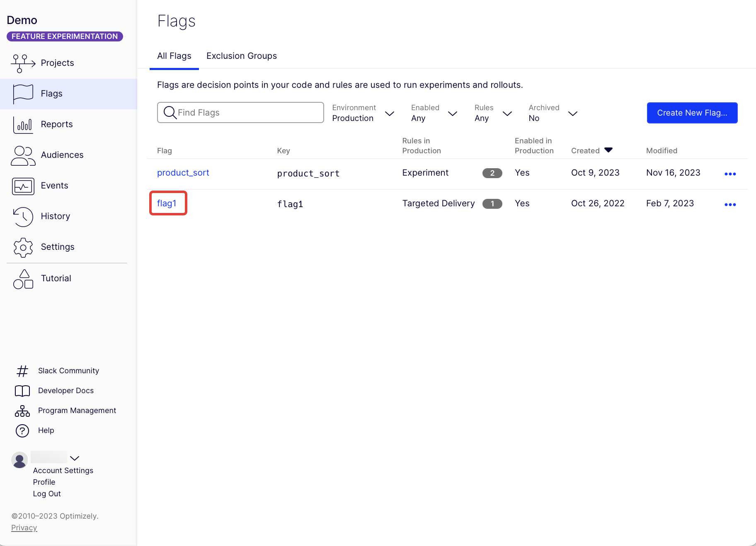The width and height of the screenshot is (756, 546).
Task: Select the All Flags tab
Action: pos(174,56)
